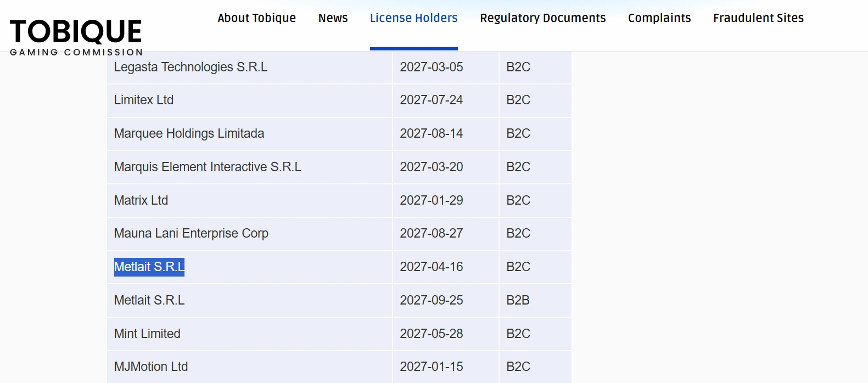Click the date 2027-09-25
868x383 pixels.
click(432, 300)
